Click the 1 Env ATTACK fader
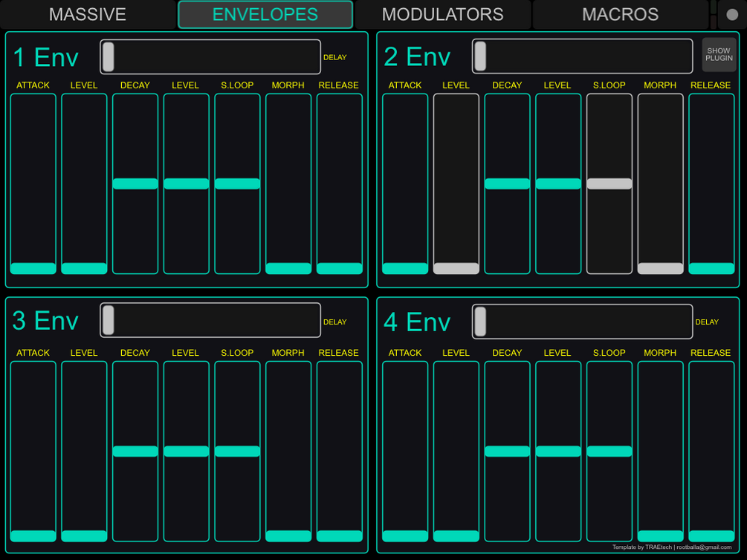This screenshot has width=747, height=560. pos(33,183)
